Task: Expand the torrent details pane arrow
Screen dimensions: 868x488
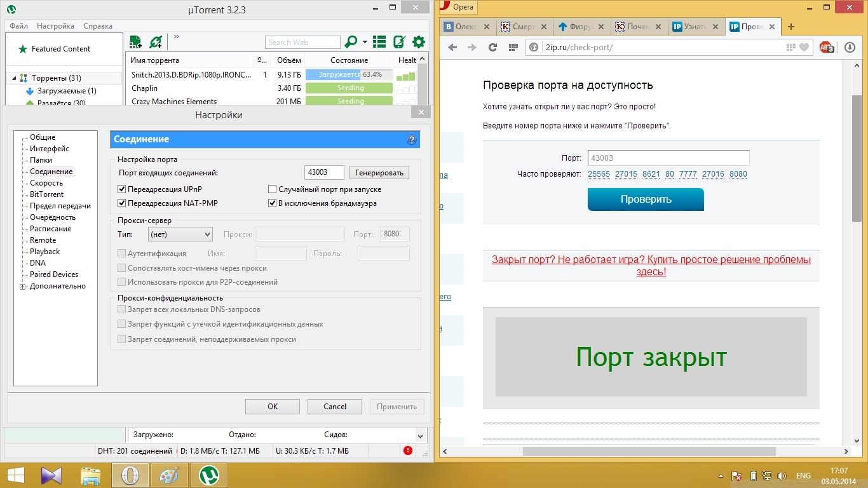Action: [x=420, y=435]
